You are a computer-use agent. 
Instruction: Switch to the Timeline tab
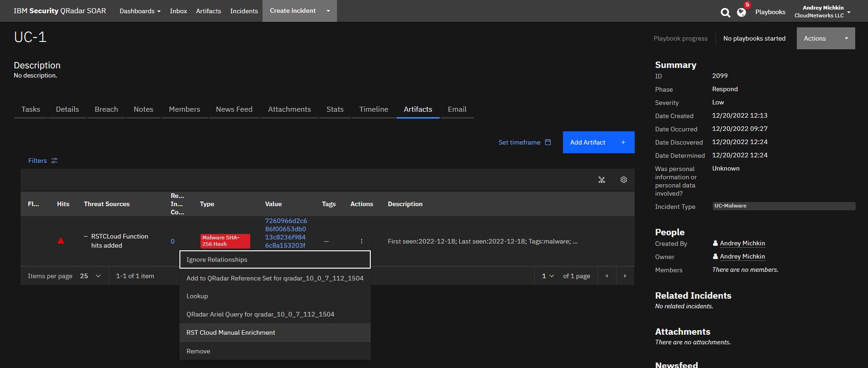[x=373, y=109]
